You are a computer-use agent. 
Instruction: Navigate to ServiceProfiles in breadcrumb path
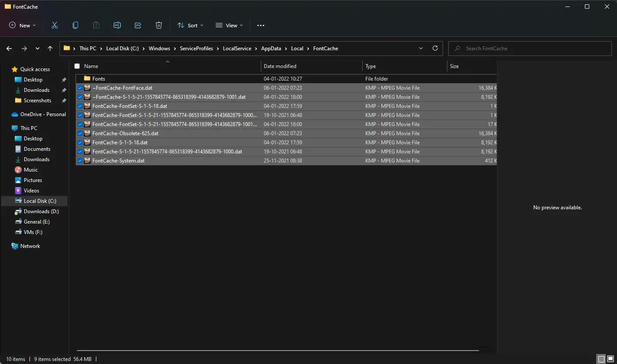(196, 49)
